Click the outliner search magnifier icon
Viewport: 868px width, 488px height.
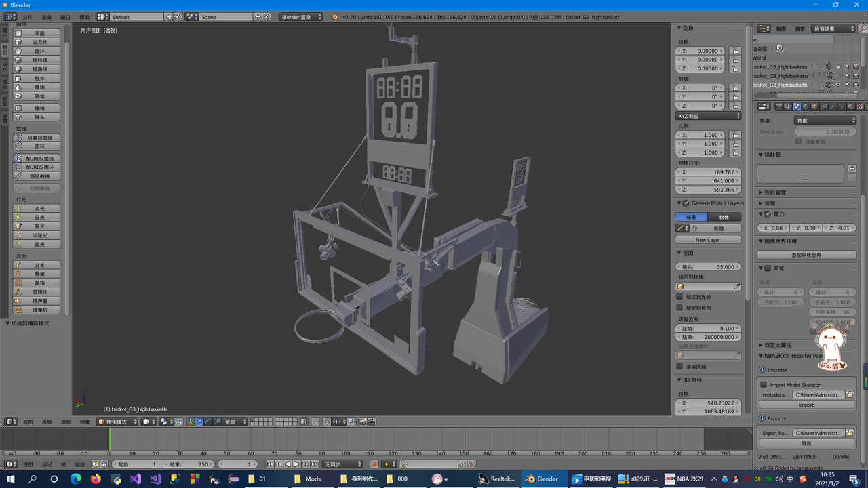point(863,28)
